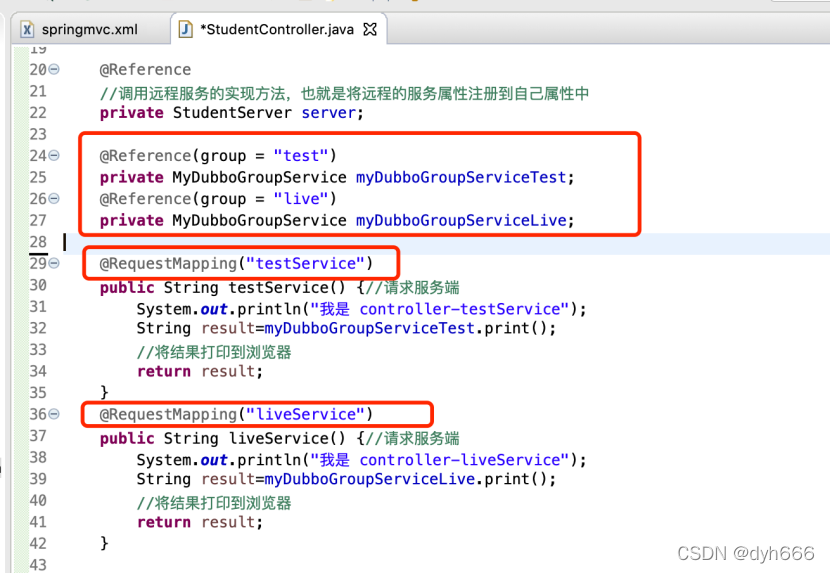The height and width of the screenshot is (573, 830).
Task: Click the comment '//将结果打印到浏览器' on line 40
Action: [x=214, y=503]
